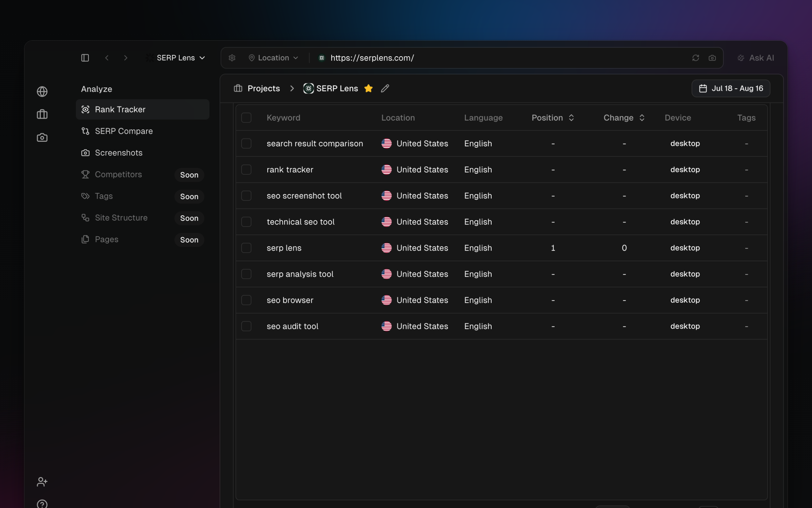This screenshot has height=508, width=812.
Task: Check the seo browser row
Action: click(246, 300)
